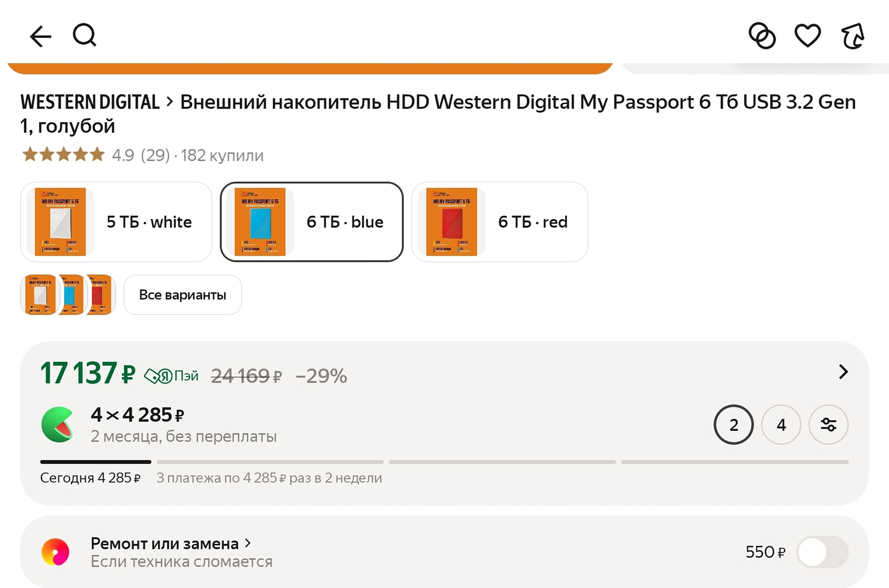This screenshot has height=588, width=889.
Task: Click the colorful repair service icon
Action: point(56,552)
